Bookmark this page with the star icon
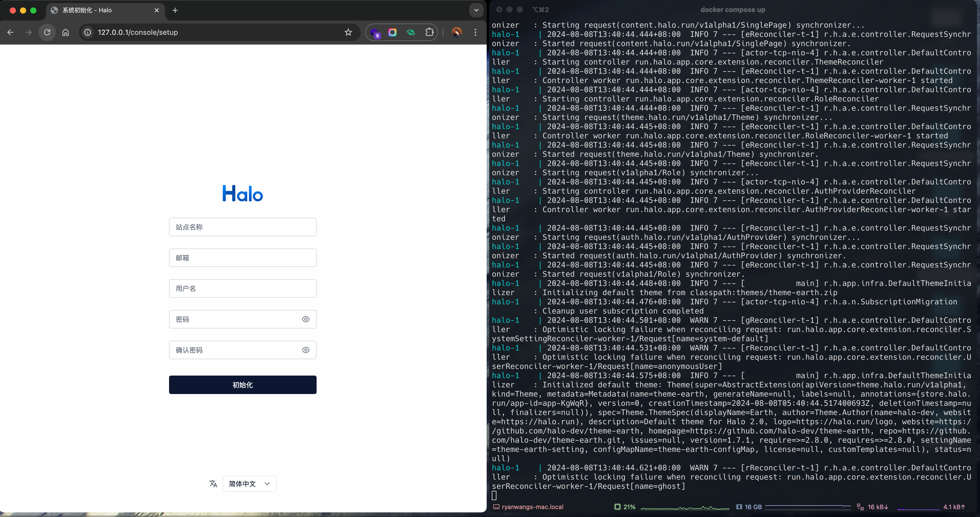 tap(348, 32)
